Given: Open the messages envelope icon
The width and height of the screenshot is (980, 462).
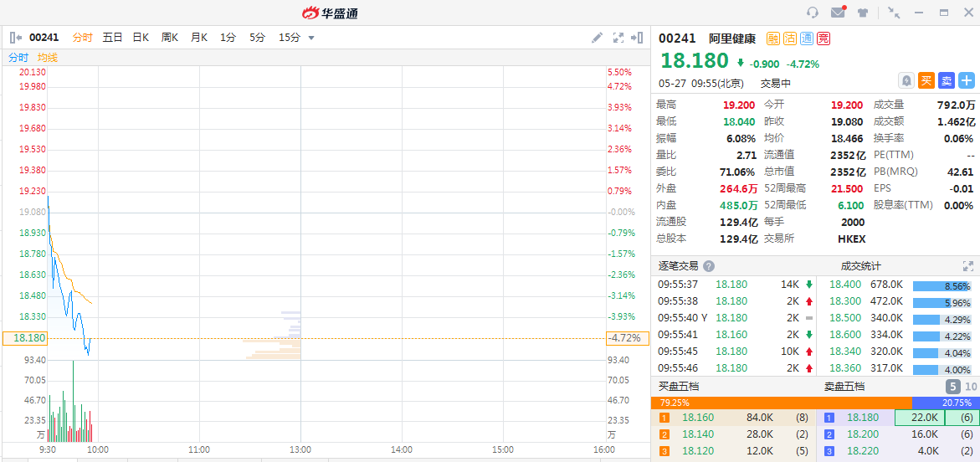Looking at the screenshot, I should 838,13.
